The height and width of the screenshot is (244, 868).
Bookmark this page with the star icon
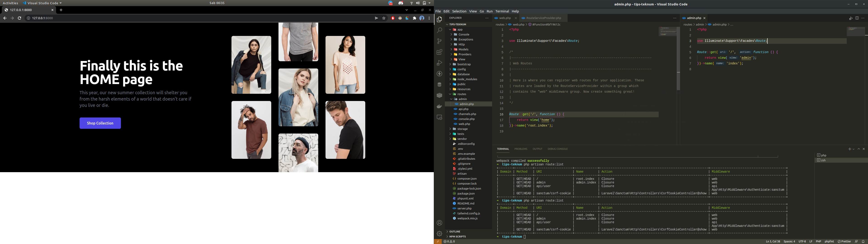(x=384, y=18)
